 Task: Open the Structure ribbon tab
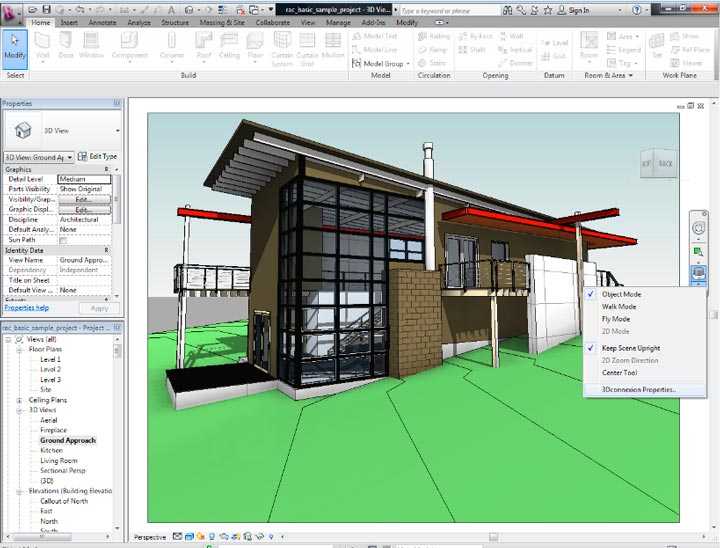174,22
